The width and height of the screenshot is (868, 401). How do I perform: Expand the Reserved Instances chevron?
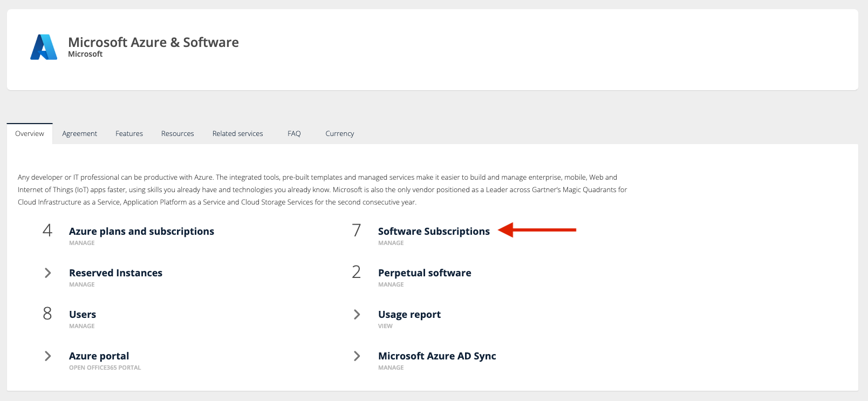pos(47,273)
